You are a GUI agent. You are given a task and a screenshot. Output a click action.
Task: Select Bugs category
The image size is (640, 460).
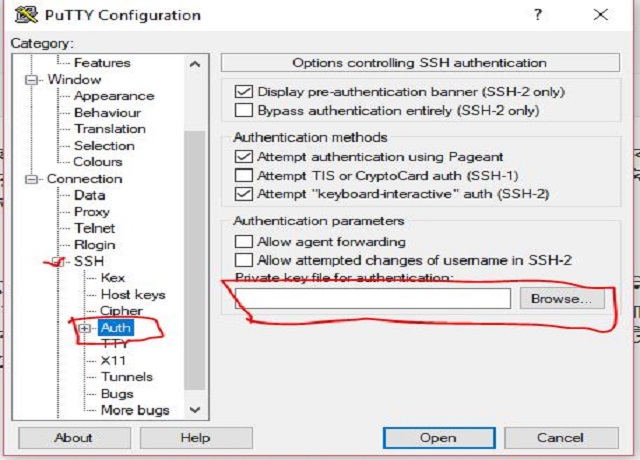(117, 394)
